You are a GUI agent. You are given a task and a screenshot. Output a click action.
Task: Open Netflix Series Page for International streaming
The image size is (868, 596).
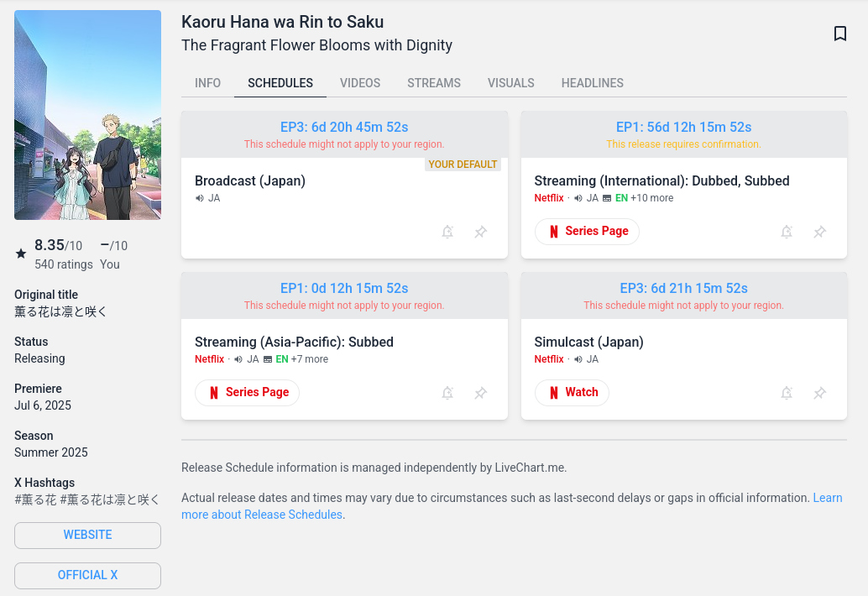(587, 232)
